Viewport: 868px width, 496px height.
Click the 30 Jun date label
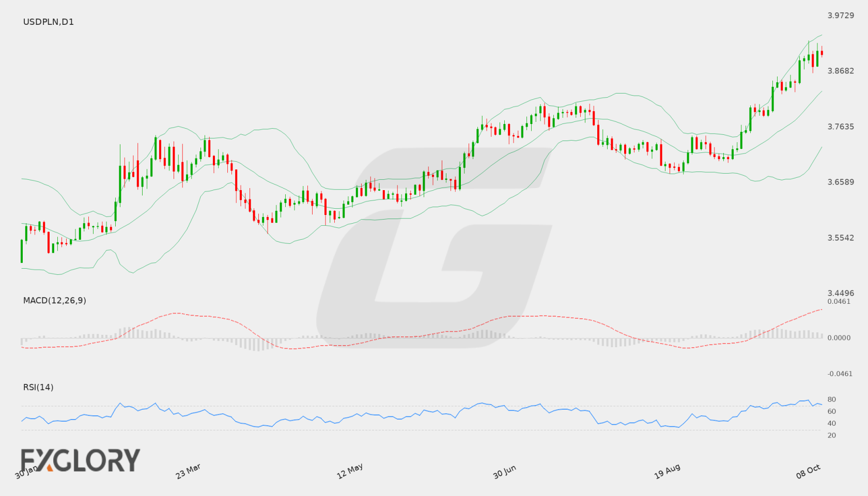coord(505,472)
